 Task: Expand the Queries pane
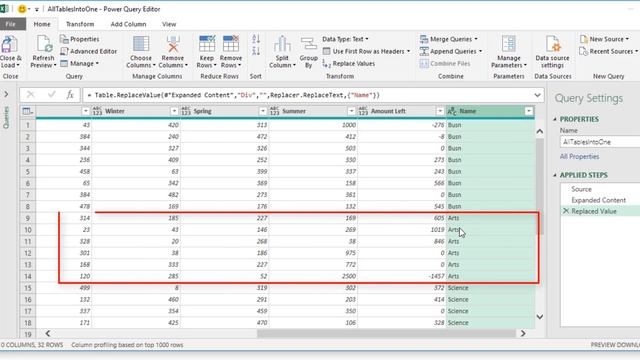click(6, 94)
